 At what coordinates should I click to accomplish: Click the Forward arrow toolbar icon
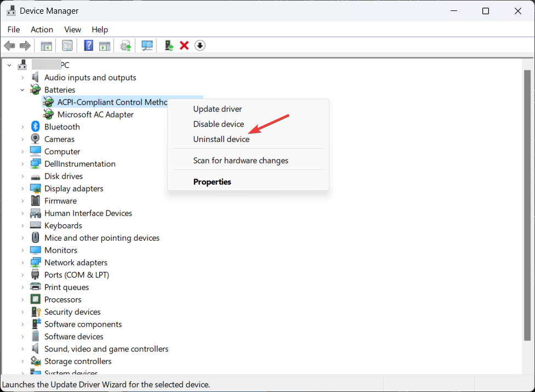tap(25, 46)
